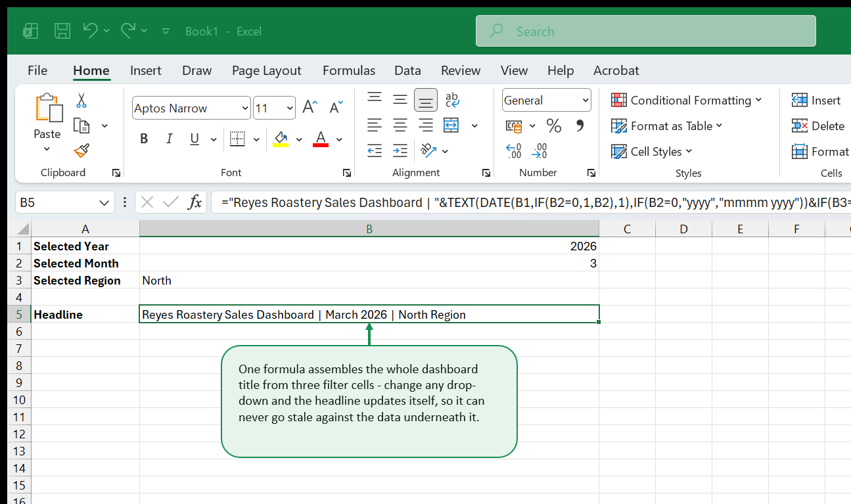
Task: Switch to the Data tab
Action: click(407, 70)
